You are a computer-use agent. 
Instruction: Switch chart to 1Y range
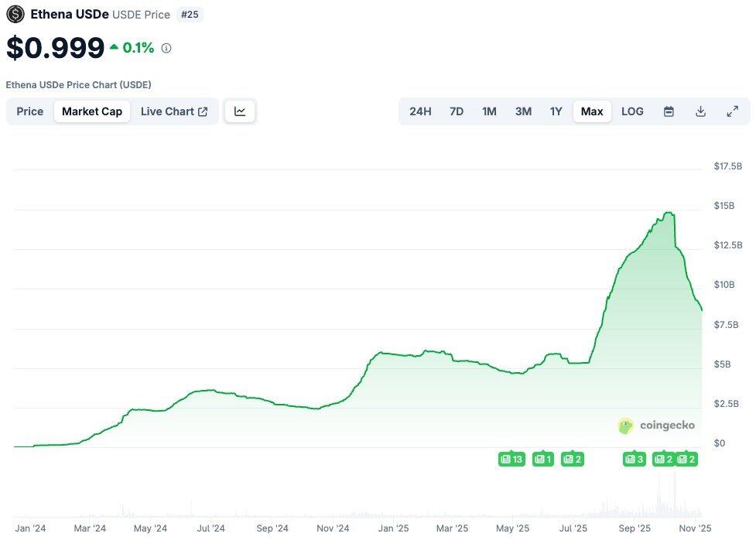[556, 111]
